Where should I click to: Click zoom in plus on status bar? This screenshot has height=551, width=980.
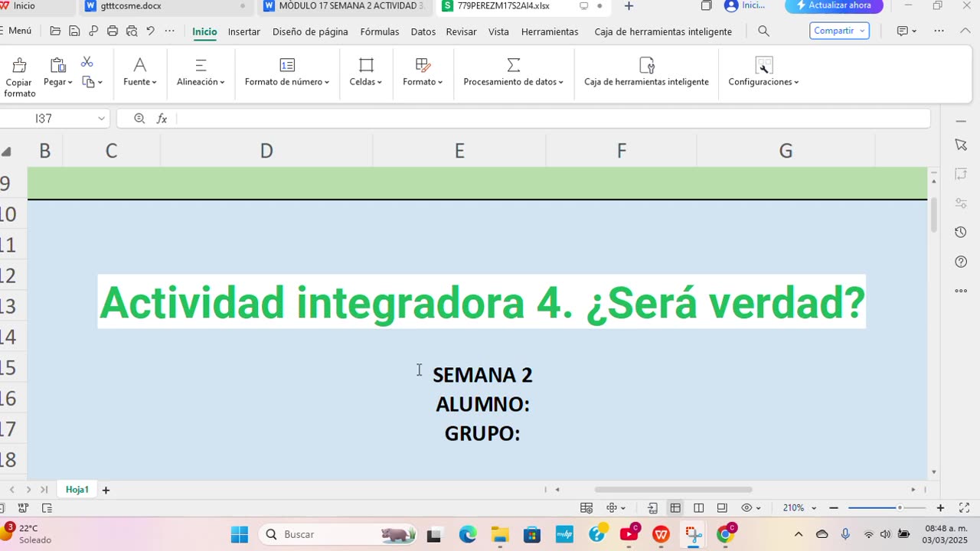coord(940,508)
